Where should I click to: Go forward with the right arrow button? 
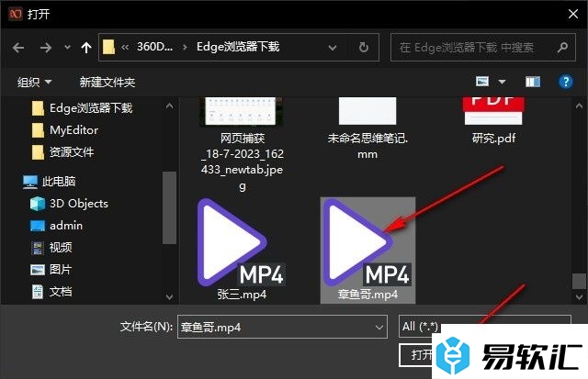(46, 48)
